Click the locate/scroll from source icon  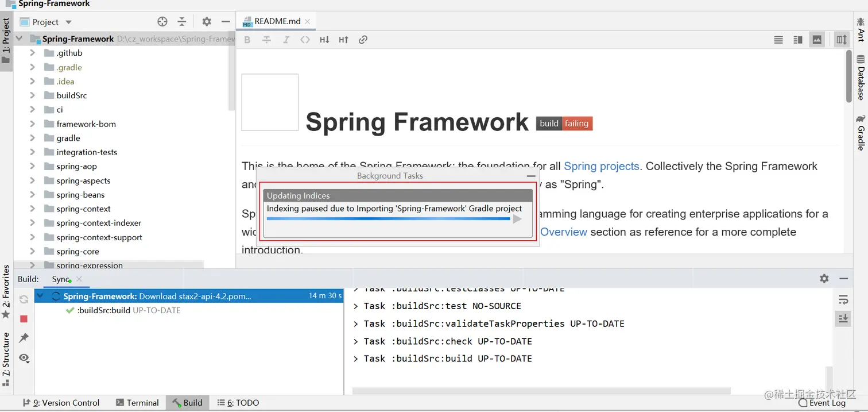coord(162,22)
